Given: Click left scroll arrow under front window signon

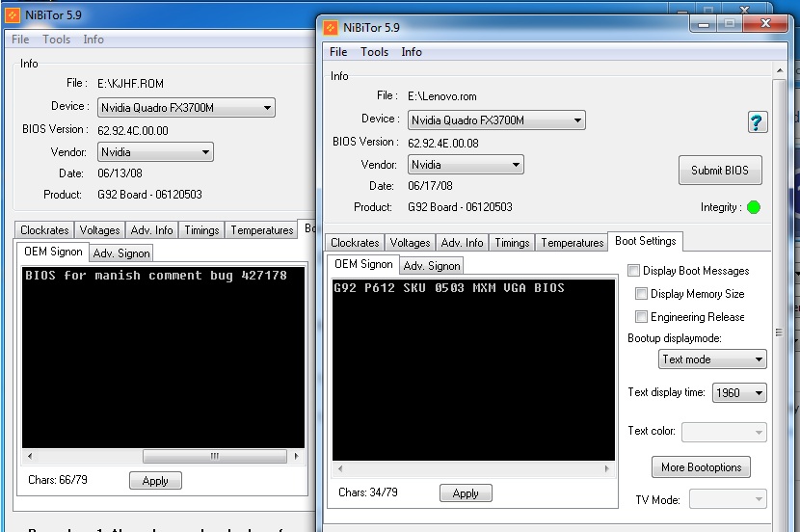Looking at the screenshot, I should (x=340, y=468).
